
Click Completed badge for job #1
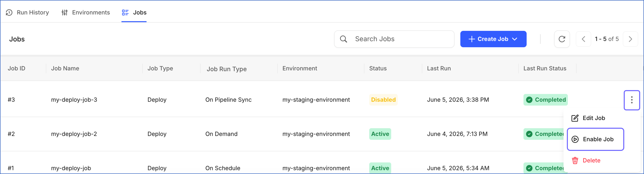[x=544, y=168]
